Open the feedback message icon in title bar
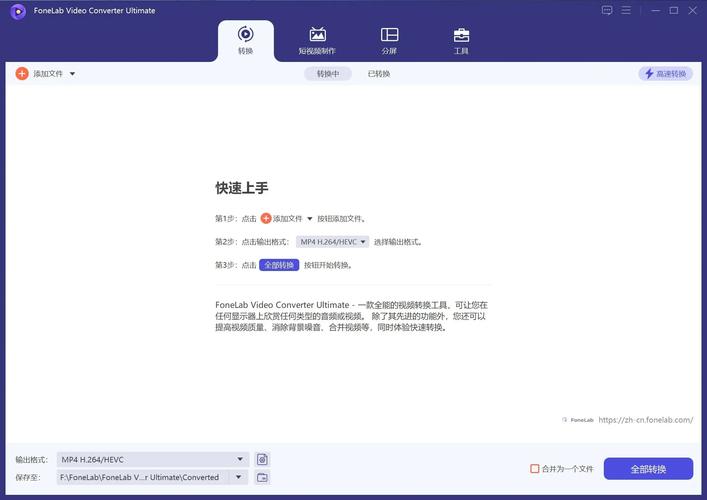Image resolution: width=707 pixels, height=500 pixels. point(607,10)
